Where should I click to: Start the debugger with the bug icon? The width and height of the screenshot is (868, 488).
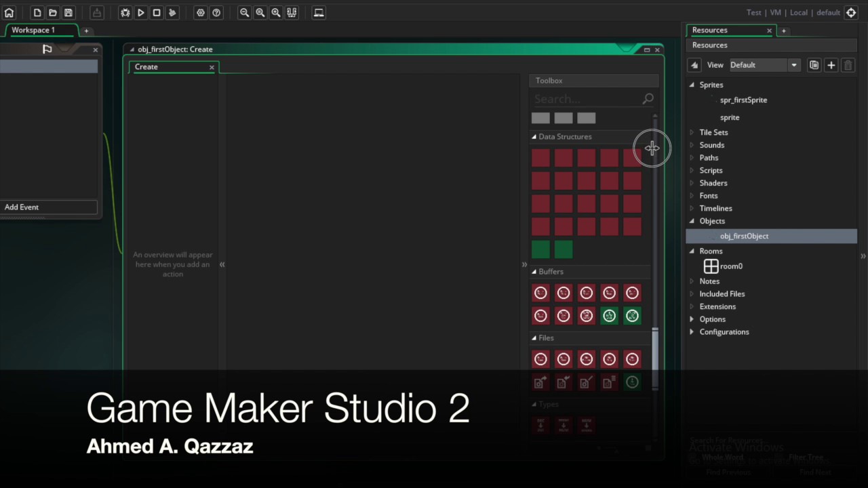click(125, 12)
